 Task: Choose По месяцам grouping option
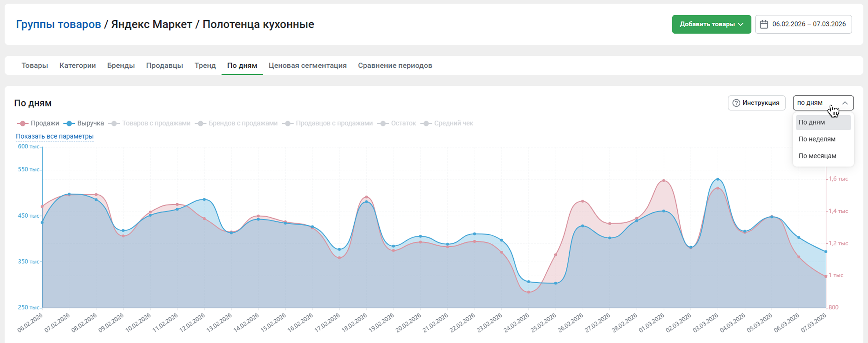[x=817, y=156]
